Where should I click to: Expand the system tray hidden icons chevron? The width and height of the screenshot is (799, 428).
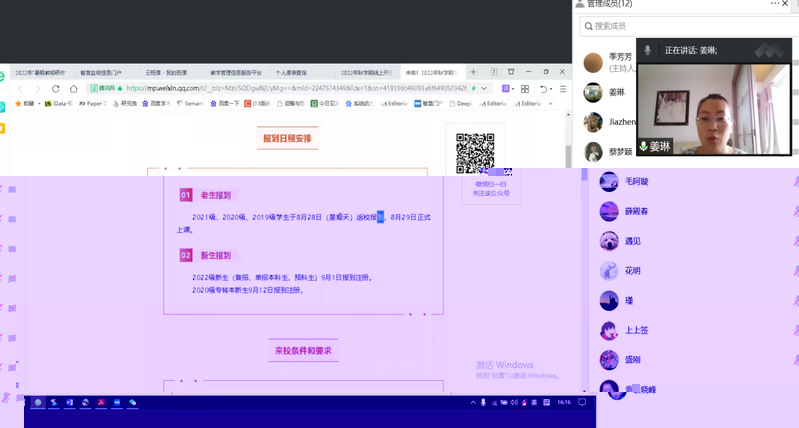click(472, 402)
